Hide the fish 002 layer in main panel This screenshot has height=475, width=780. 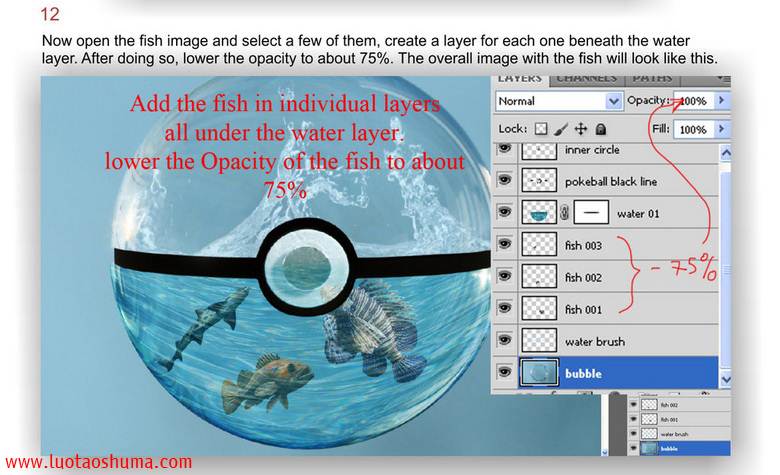(x=505, y=276)
